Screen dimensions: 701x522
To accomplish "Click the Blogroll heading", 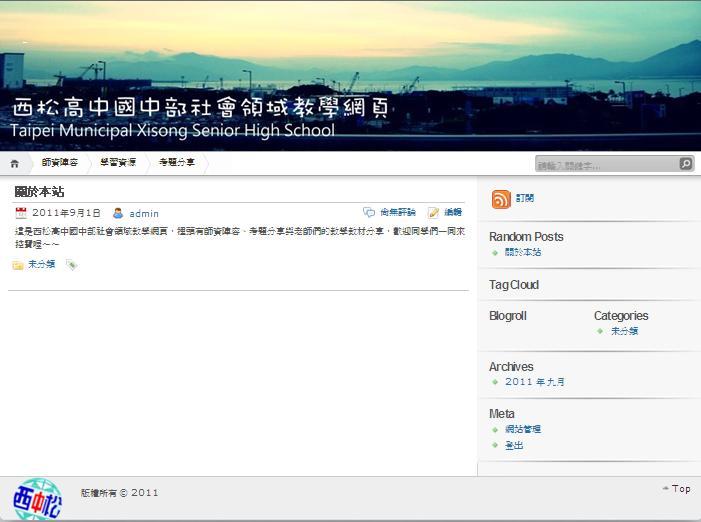I will 508,316.
